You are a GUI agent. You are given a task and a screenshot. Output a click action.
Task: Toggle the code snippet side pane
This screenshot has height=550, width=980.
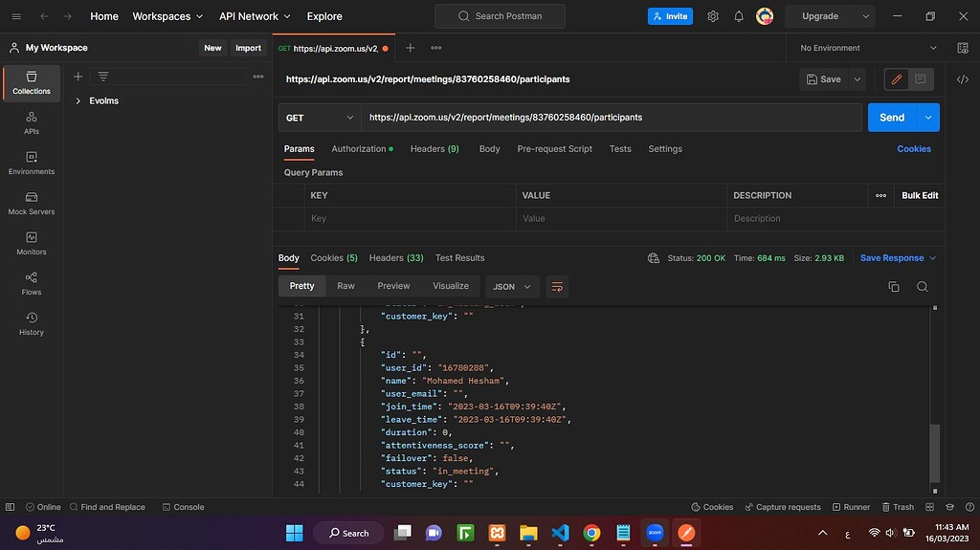click(963, 79)
